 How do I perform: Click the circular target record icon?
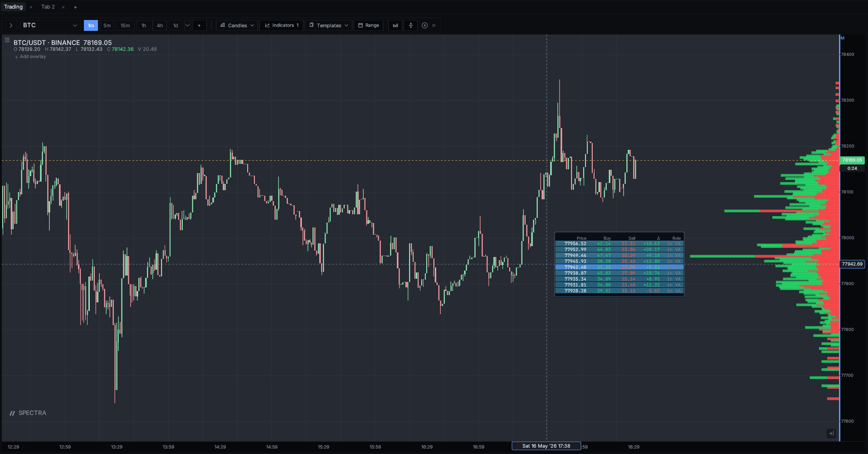point(424,25)
